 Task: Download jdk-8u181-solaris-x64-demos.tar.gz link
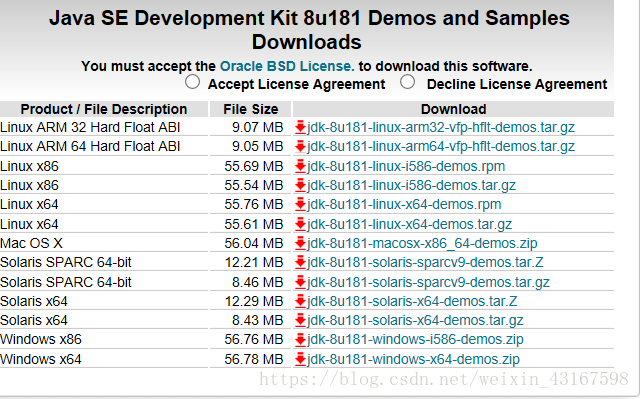(x=415, y=320)
